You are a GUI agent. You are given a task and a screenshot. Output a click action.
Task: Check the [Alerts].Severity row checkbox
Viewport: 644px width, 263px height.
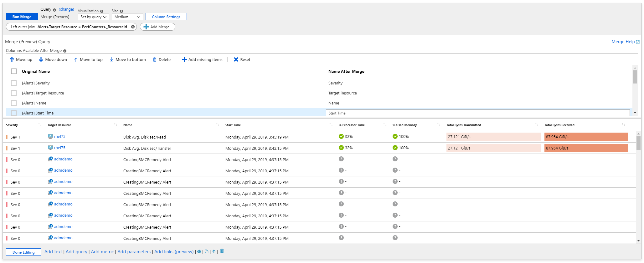pos(14,83)
